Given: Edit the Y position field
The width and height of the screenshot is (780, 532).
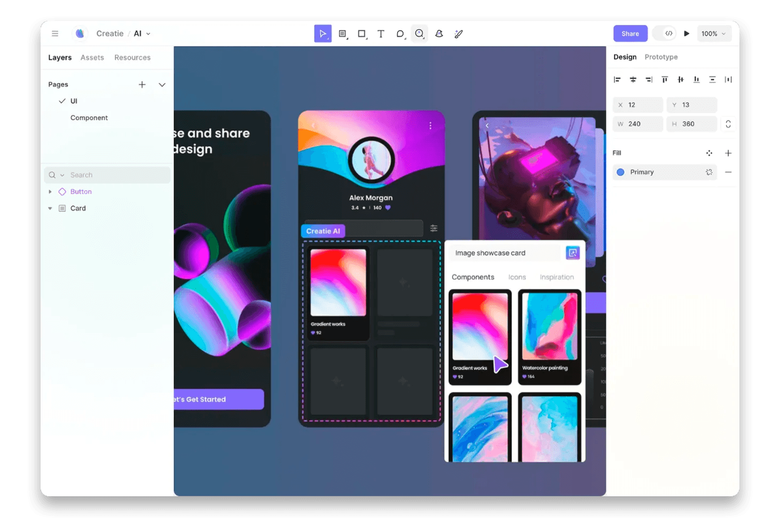Looking at the screenshot, I should coord(692,105).
